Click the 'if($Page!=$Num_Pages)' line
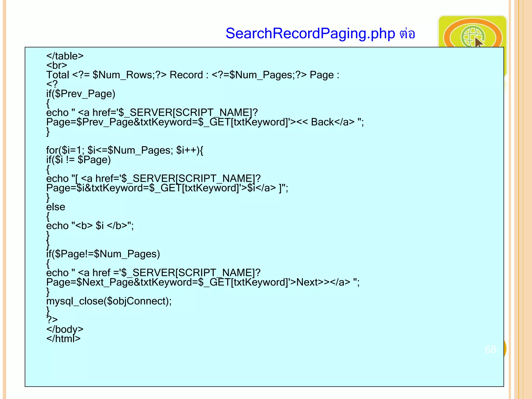Screen dimensions: 532x399 pos(103,254)
